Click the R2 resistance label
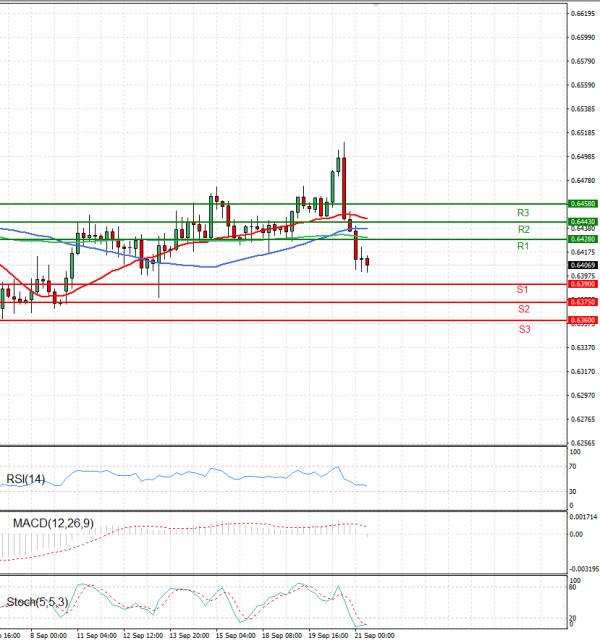The image size is (600, 643). point(524,230)
